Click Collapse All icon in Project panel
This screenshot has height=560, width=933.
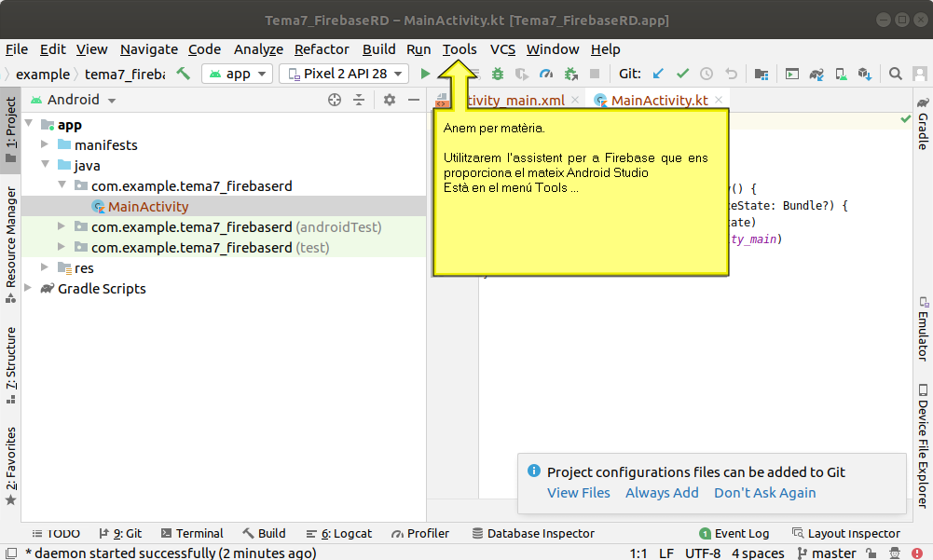(x=359, y=100)
